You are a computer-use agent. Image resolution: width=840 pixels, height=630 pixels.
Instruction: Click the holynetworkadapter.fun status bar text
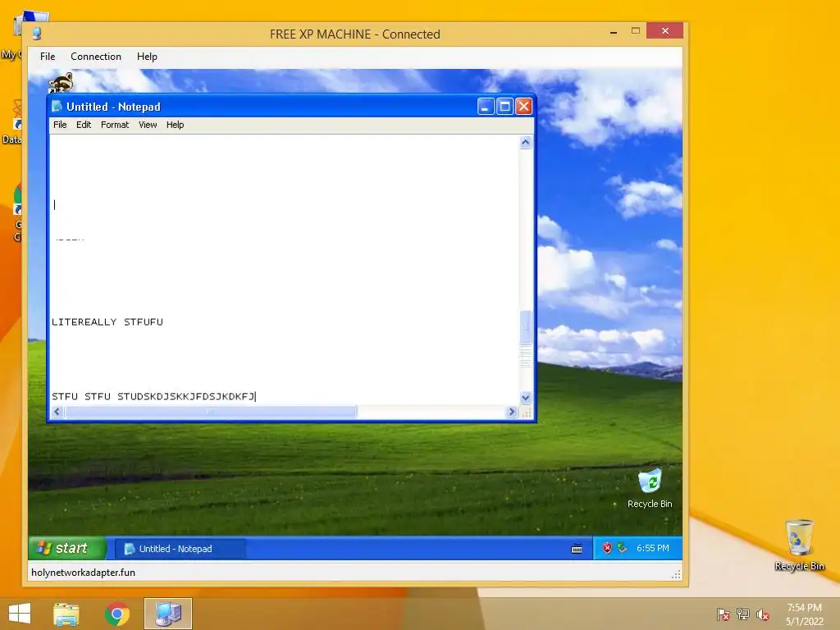pyautogui.click(x=83, y=572)
